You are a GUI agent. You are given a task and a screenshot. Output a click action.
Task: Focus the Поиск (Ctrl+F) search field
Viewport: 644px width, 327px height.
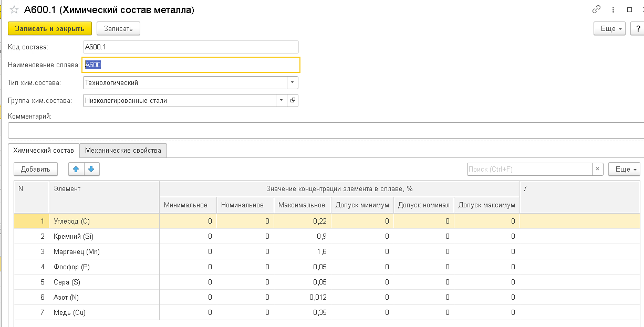pos(529,169)
